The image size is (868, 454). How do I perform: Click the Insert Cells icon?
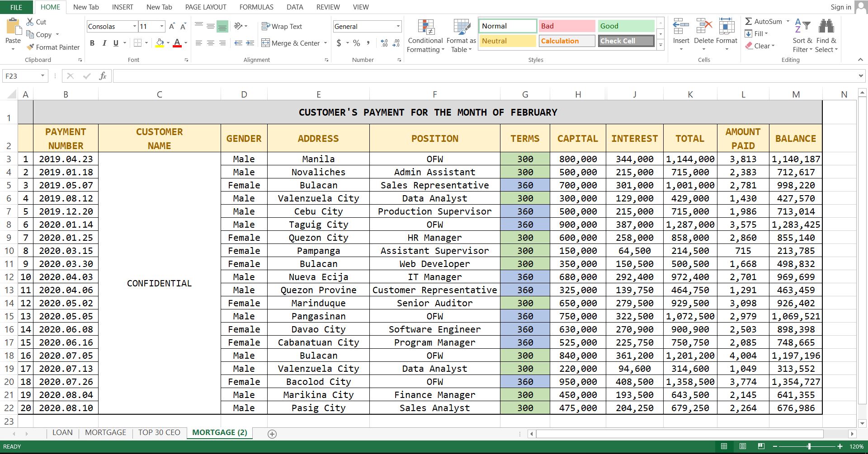point(681,26)
